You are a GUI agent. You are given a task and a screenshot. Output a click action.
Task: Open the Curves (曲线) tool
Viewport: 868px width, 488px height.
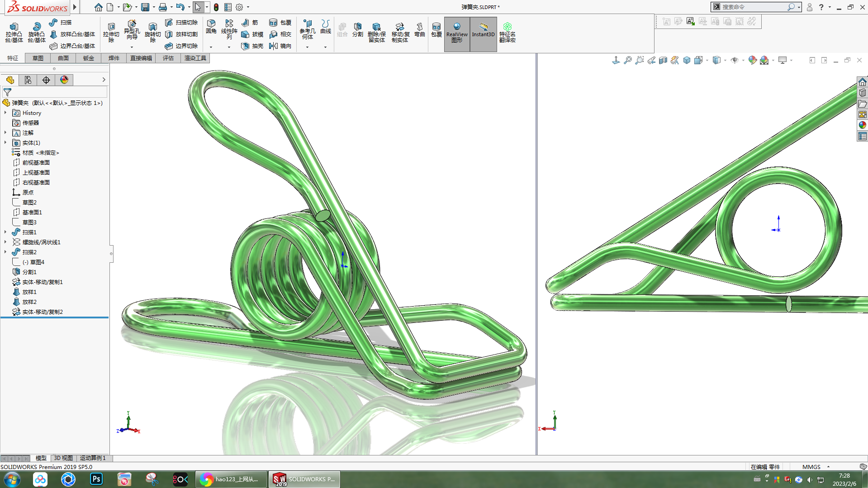325,27
